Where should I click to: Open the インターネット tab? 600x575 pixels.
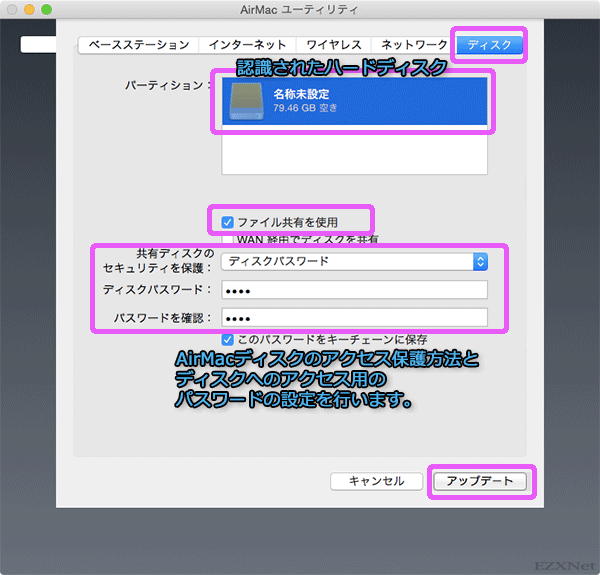click(247, 45)
